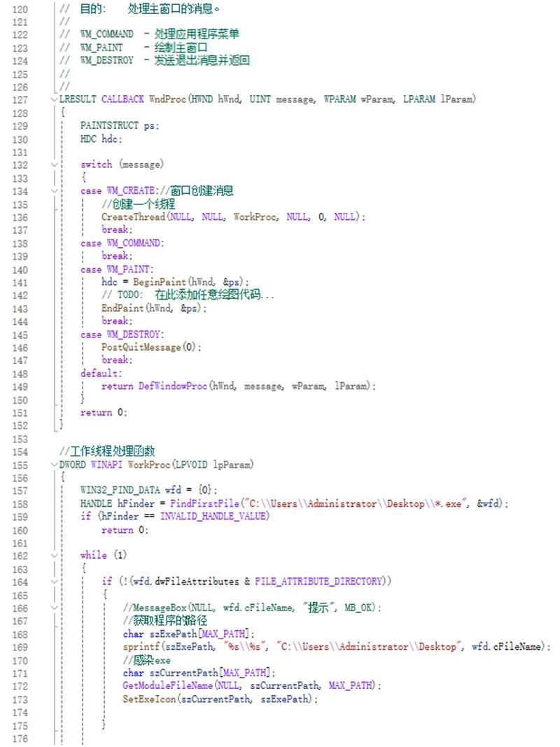The image size is (560, 747).
Task: Click the TODO comment on line 142
Action: point(188,295)
